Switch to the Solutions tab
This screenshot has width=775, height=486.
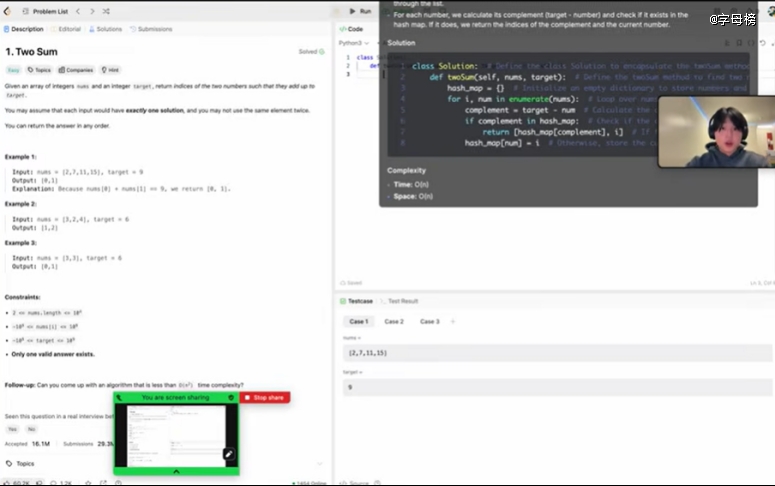[105, 29]
